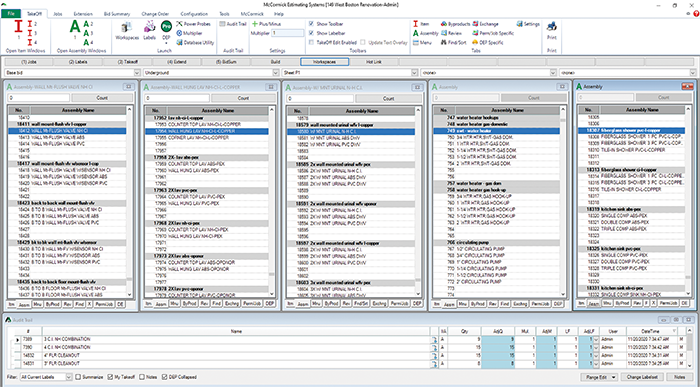Open the Menu tab icon in Tabs group

[x=422, y=42]
